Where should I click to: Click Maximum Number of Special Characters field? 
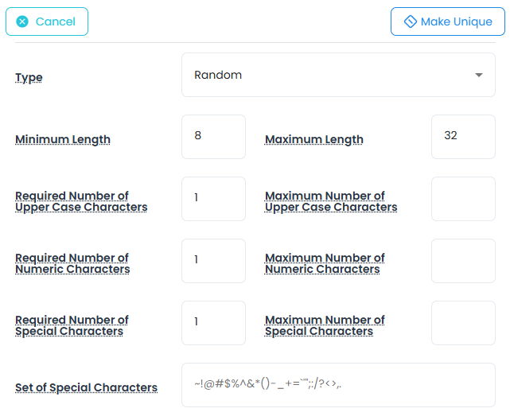(463, 323)
